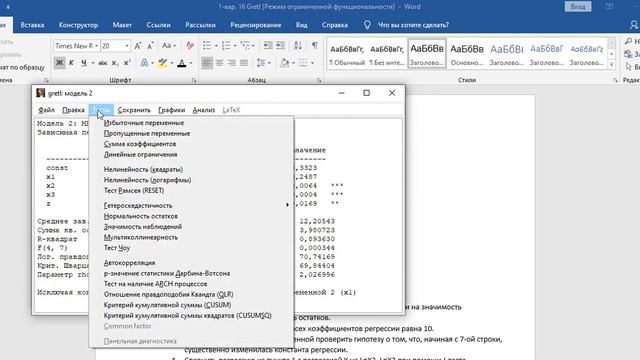Center the text
Viewport: 640px width, 360px height.
220,63
